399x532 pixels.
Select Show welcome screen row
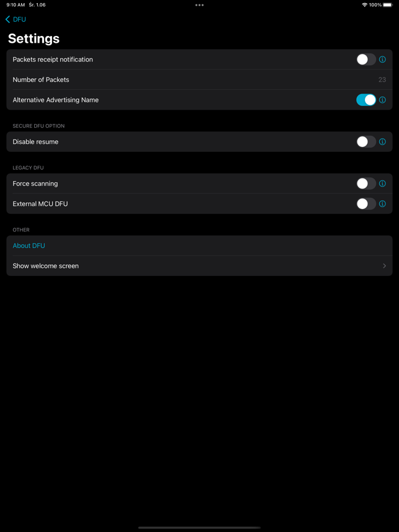199,265
